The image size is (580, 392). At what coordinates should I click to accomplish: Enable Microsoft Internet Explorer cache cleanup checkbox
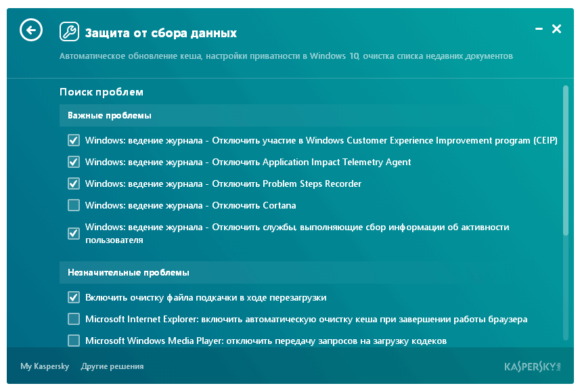(x=74, y=319)
